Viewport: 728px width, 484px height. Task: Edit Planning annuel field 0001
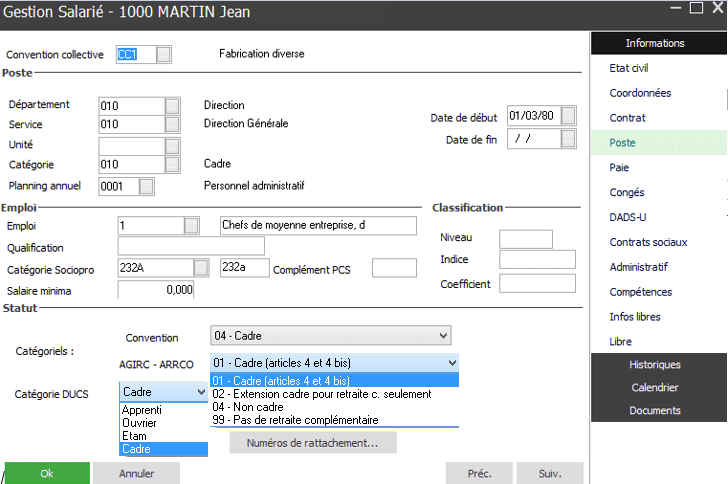click(119, 187)
